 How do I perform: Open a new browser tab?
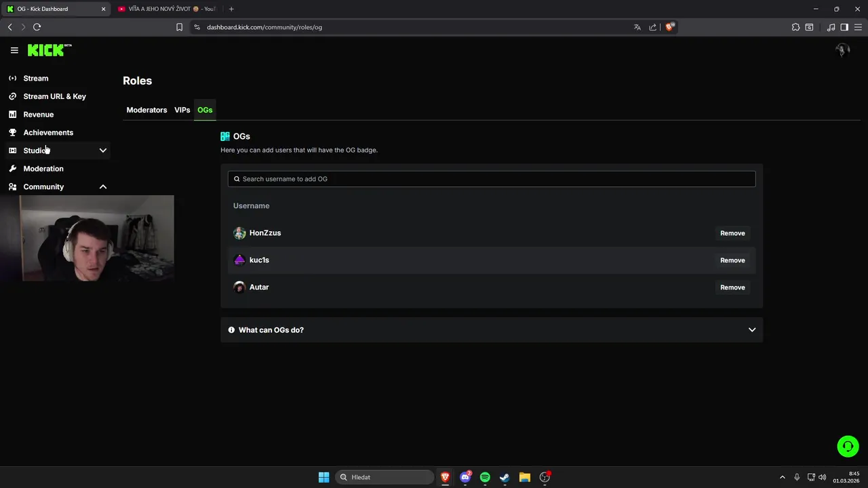click(x=231, y=9)
